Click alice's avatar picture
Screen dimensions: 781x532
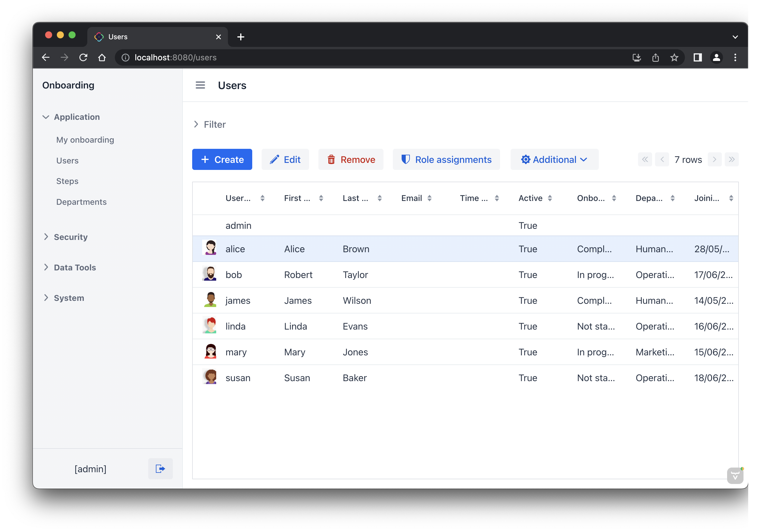[210, 248]
